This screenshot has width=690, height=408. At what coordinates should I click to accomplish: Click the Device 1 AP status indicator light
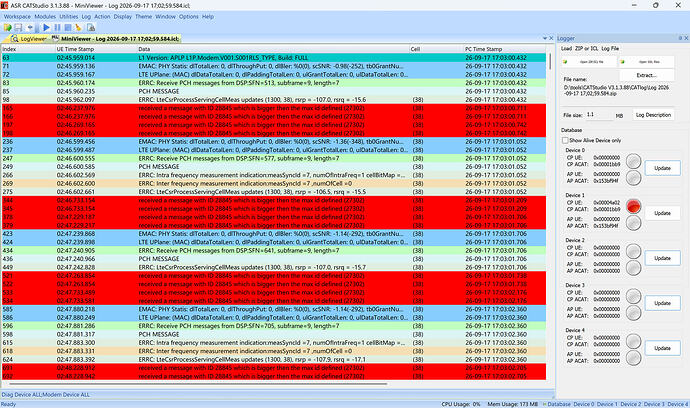(x=633, y=223)
